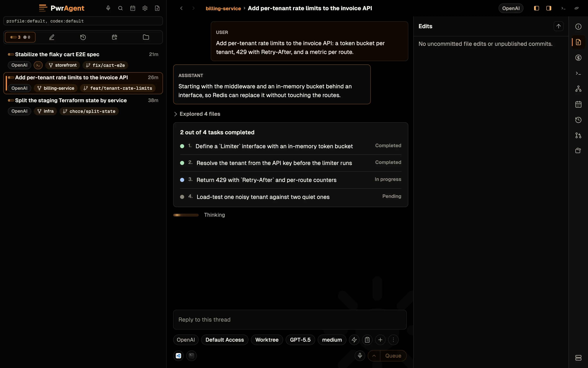Click the OpenAI provider pill in the header
Image resolution: width=588 pixels, height=368 pixels.
(511, 8)
